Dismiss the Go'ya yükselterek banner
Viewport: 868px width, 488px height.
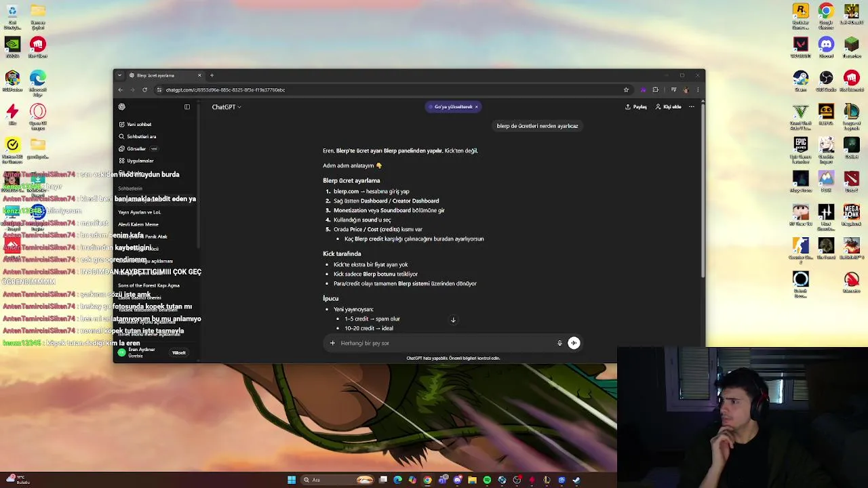[476, 106]
